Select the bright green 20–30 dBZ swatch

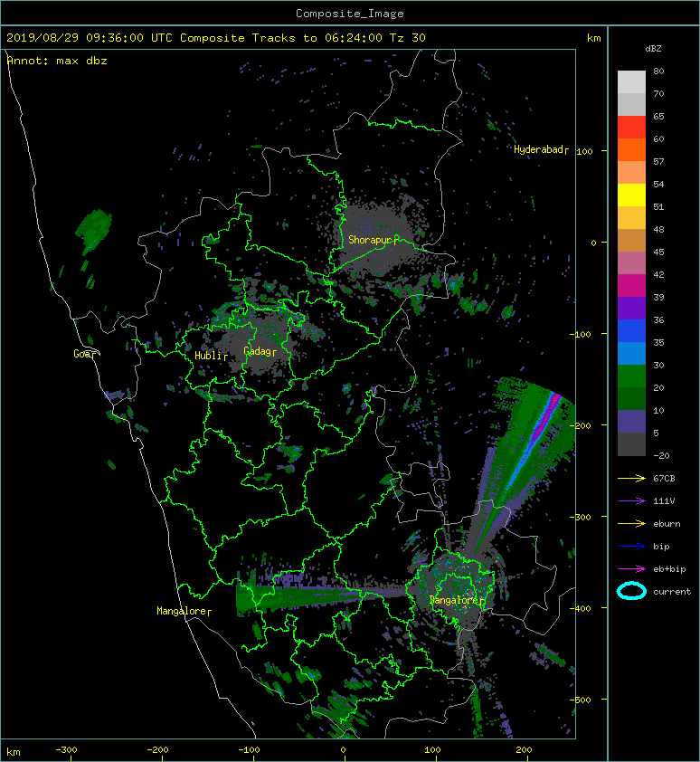[x=631, y=376]
